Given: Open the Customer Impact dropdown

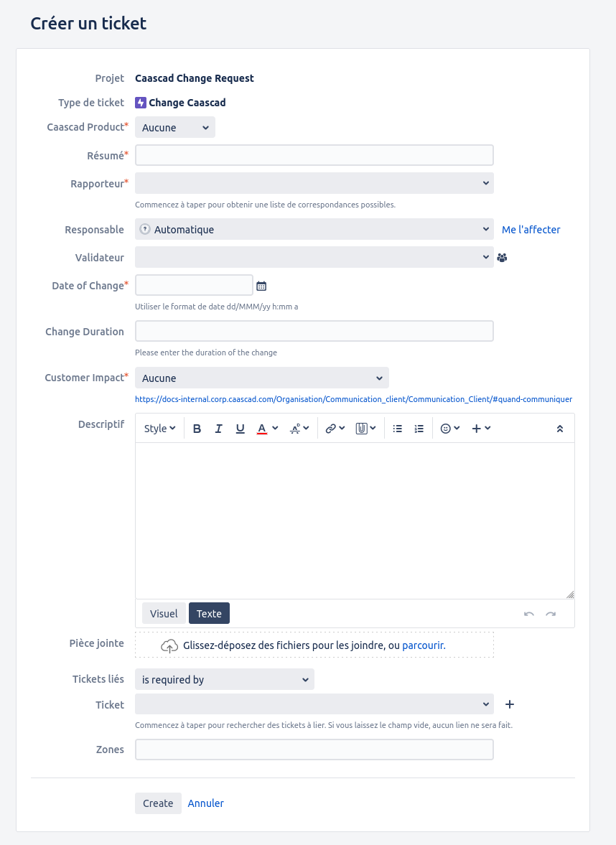Looking at the screenshot, I should [262, 378].
